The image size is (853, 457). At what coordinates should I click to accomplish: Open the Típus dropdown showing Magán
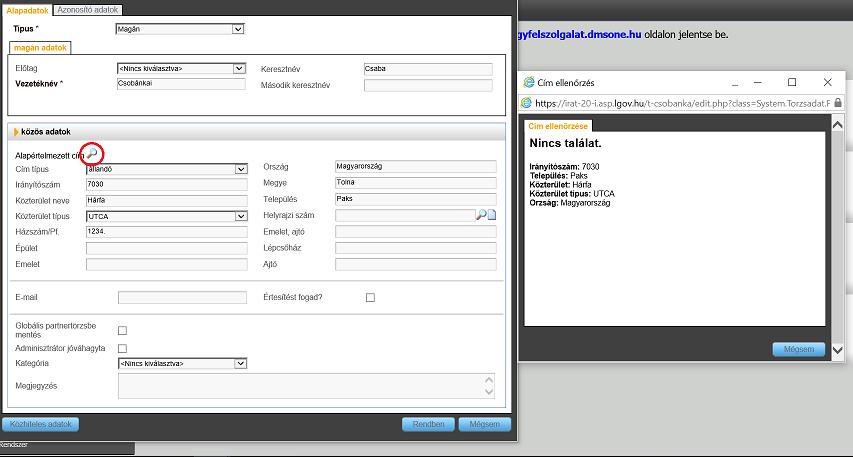coord(180,29)
